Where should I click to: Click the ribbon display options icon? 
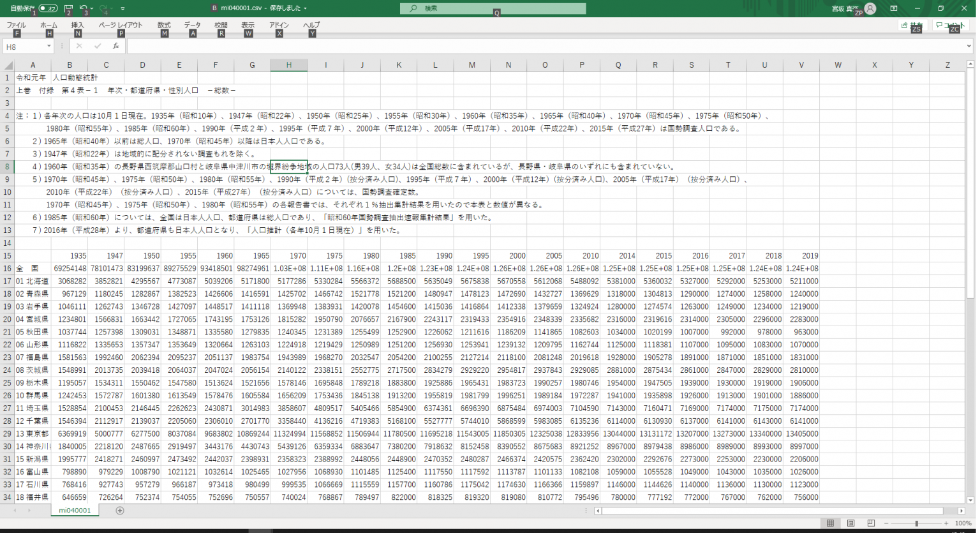pos(894,8)
